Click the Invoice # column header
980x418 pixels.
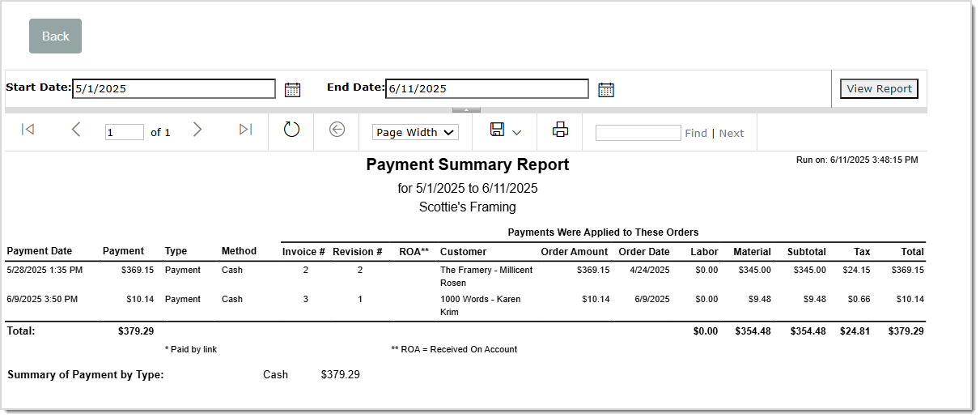[303, 252]
